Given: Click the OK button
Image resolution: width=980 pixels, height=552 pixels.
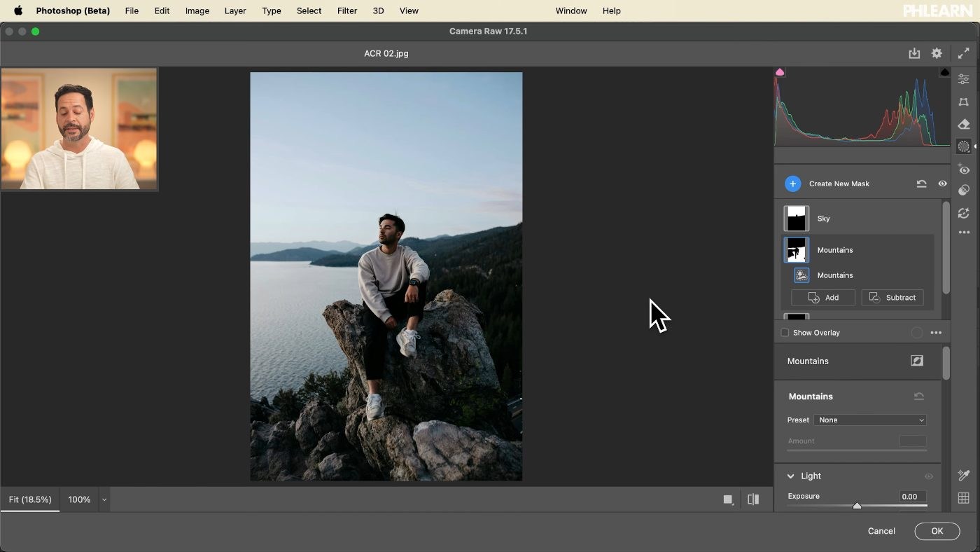Looking at the screenshot, I should pyautogui.click(x=937, y=531).
